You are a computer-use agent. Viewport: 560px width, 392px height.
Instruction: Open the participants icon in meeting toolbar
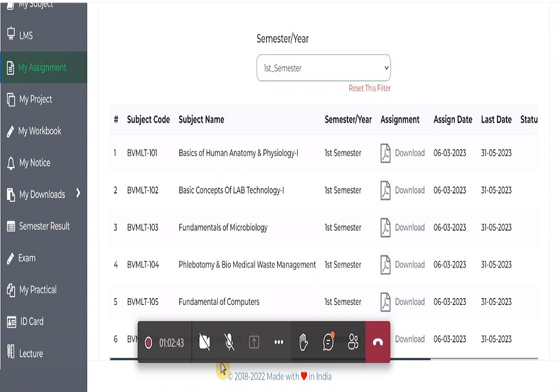(x=352, y=342)
